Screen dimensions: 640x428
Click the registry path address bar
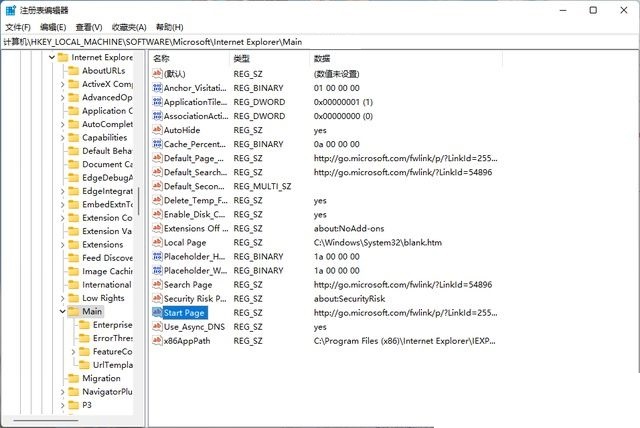tap(320, 42)
